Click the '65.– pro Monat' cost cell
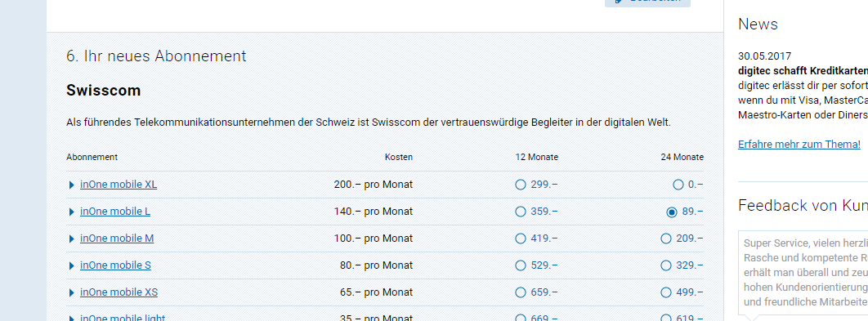 coord(377,292)
